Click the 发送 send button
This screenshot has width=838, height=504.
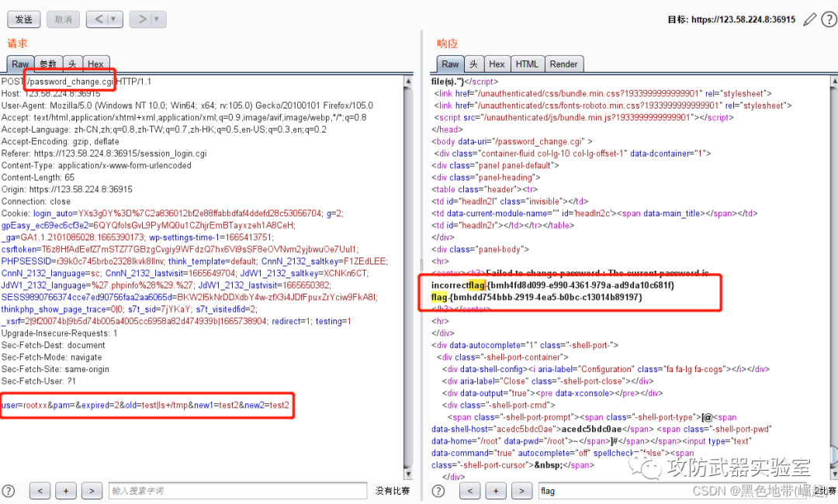point(23,19)
